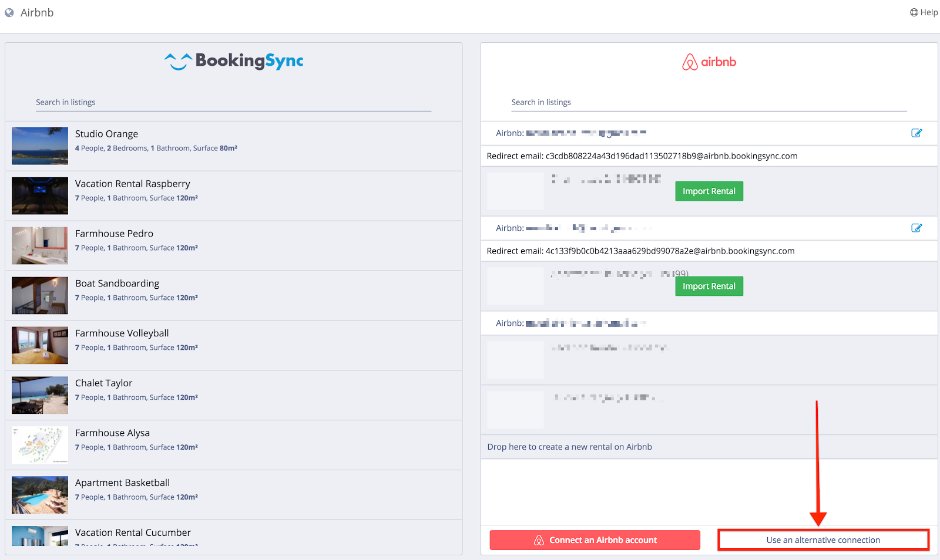Select the Studio Orange listing title
Viewport: 940px width, 560px height.
106,134
